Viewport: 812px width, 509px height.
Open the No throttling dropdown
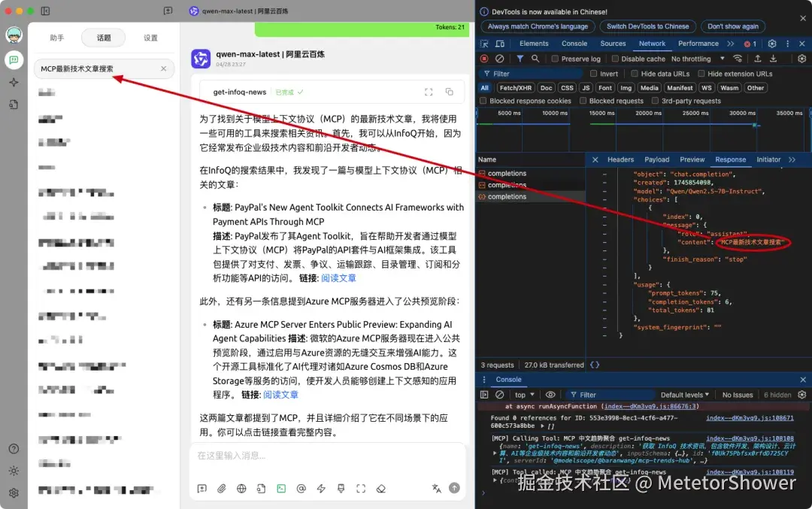698,59
